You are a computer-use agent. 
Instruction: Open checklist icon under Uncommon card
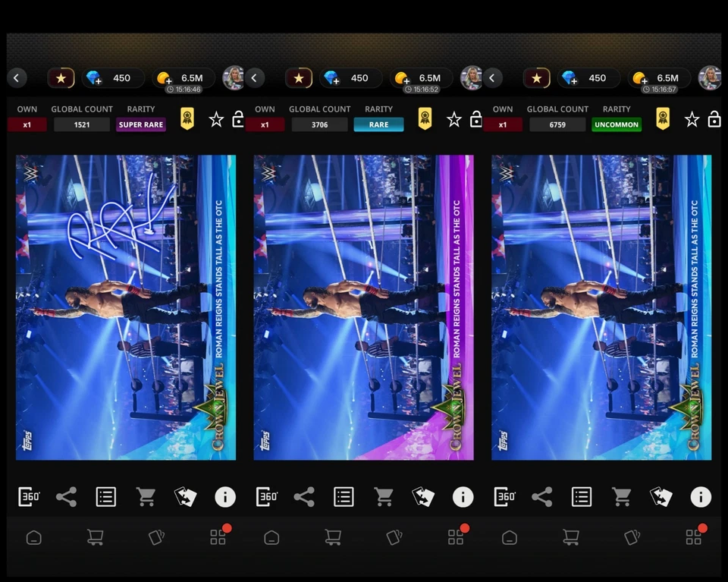[x=582, y=496]
